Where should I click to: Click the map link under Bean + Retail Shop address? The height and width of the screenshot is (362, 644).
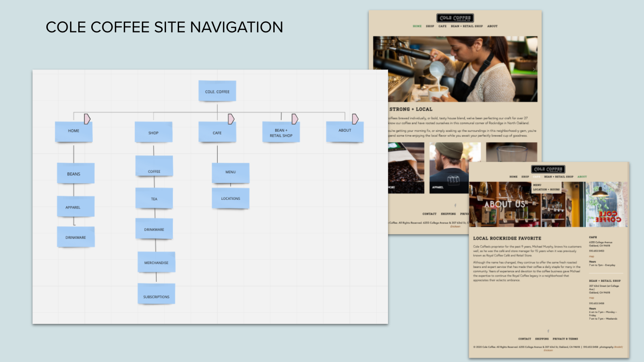pyautogui.click(x=591, y=298)
